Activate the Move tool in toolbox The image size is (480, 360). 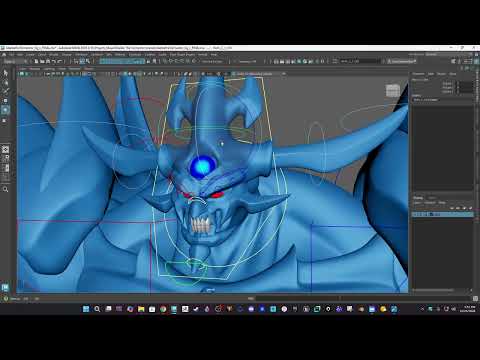[5, 100]
